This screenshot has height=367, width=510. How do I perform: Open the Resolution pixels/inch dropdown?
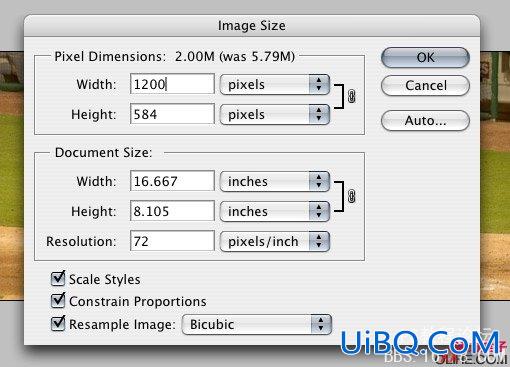pos(275,241)
